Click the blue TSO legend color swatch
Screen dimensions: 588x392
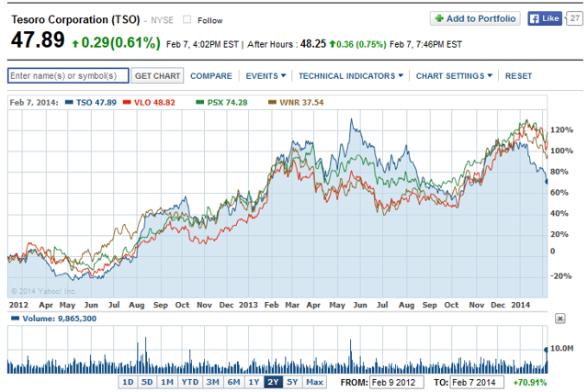click(x=69, y=102)
